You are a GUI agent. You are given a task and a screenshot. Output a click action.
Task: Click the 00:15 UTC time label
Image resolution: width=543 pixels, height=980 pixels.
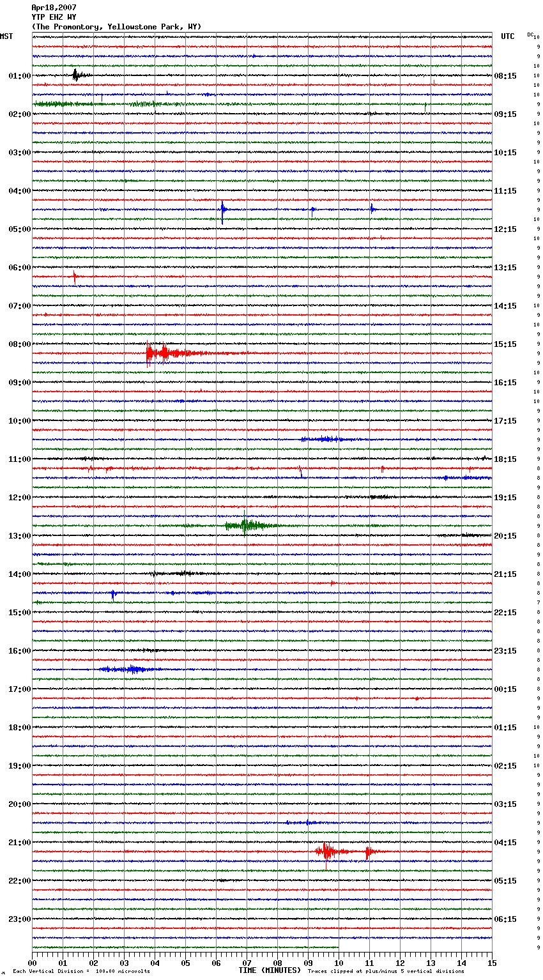505,689
